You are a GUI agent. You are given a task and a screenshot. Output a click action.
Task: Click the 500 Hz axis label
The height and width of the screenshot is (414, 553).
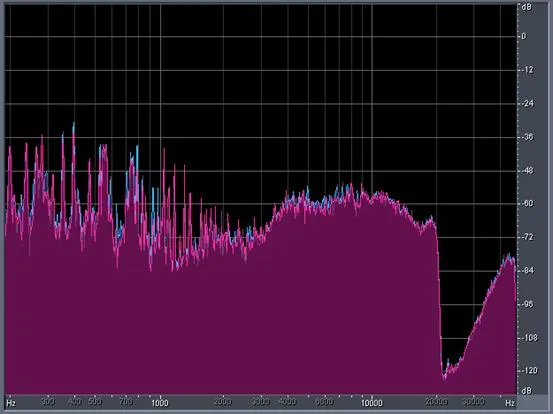click(x=95, y=401)
